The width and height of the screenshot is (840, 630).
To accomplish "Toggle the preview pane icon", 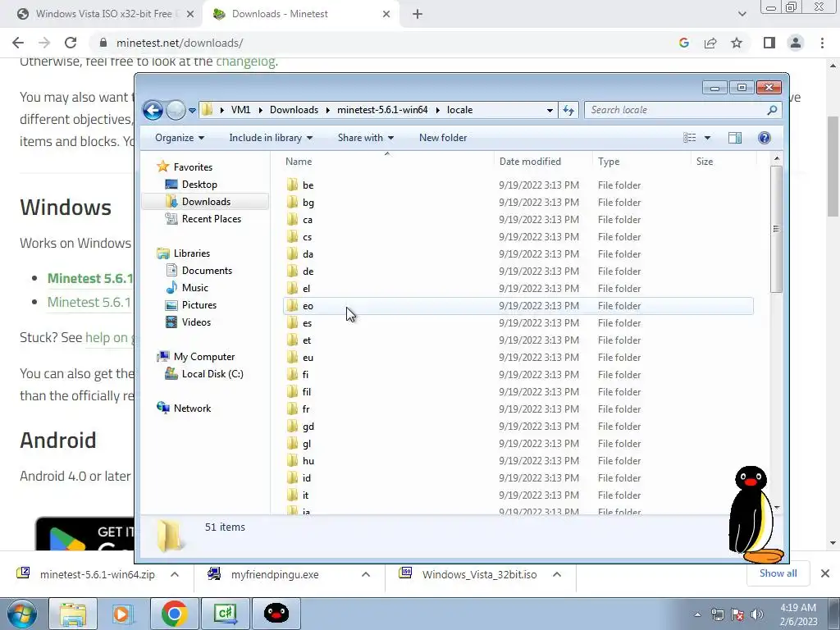I will (x=735, y=138).
